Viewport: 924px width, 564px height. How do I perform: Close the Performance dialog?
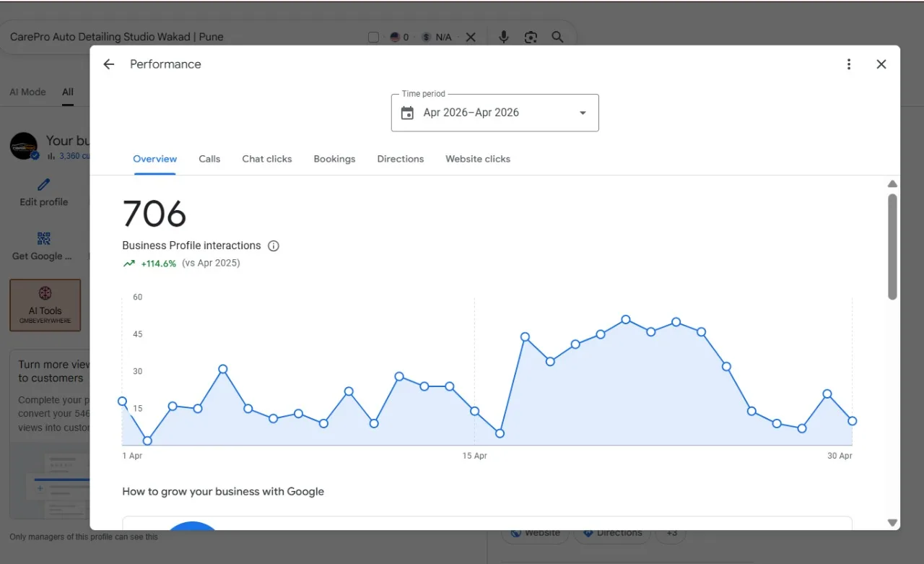[x=881, y=64]
